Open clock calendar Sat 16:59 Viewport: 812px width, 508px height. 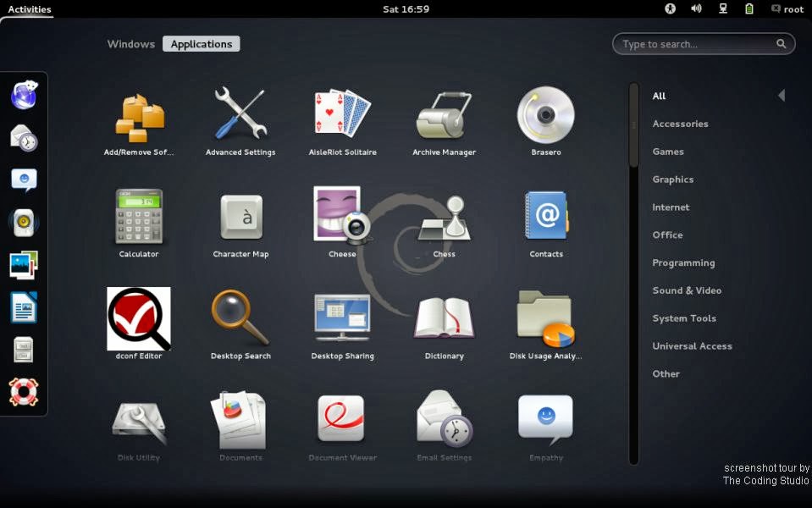coord(406,8)
